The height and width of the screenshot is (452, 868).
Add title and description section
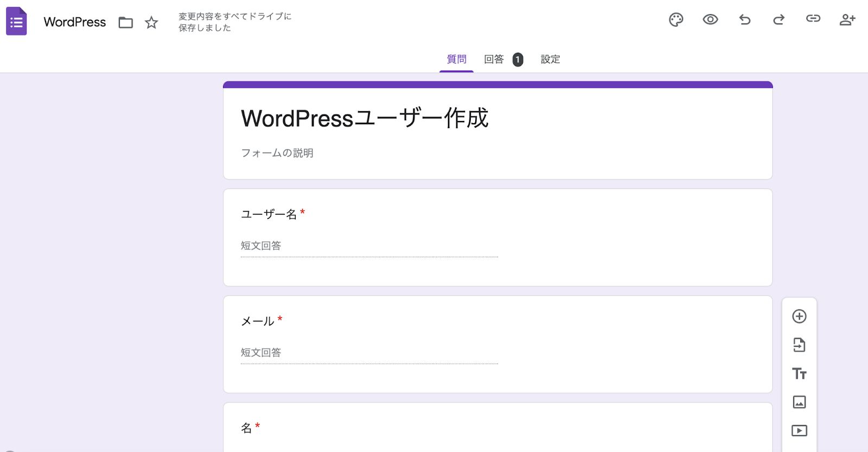pos(799,374)
